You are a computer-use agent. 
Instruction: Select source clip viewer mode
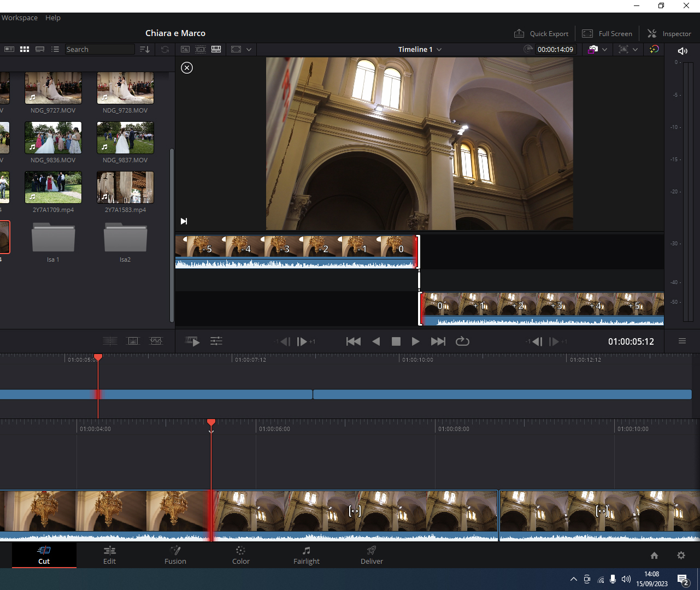[x=185, y=49]
